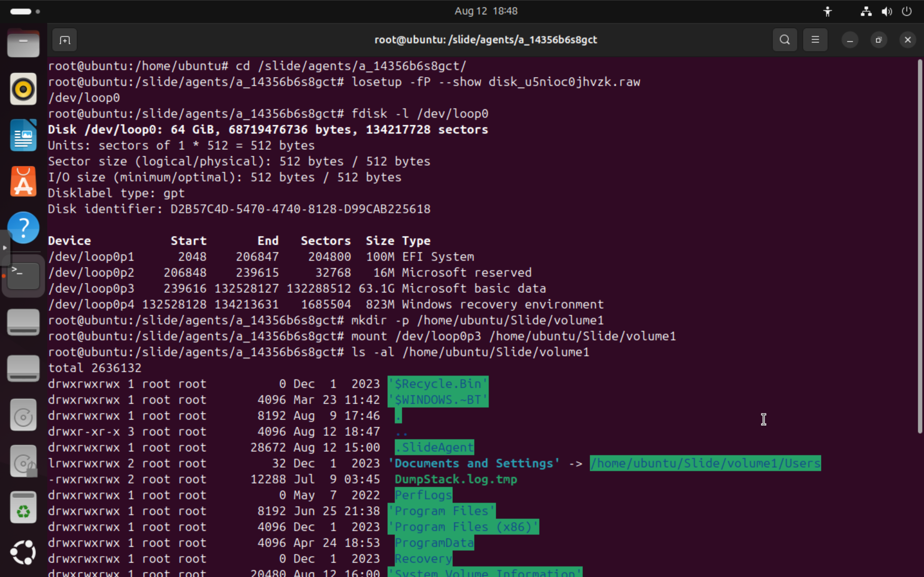Open clock calendar Aug 12 18:48

coord(486,11)
